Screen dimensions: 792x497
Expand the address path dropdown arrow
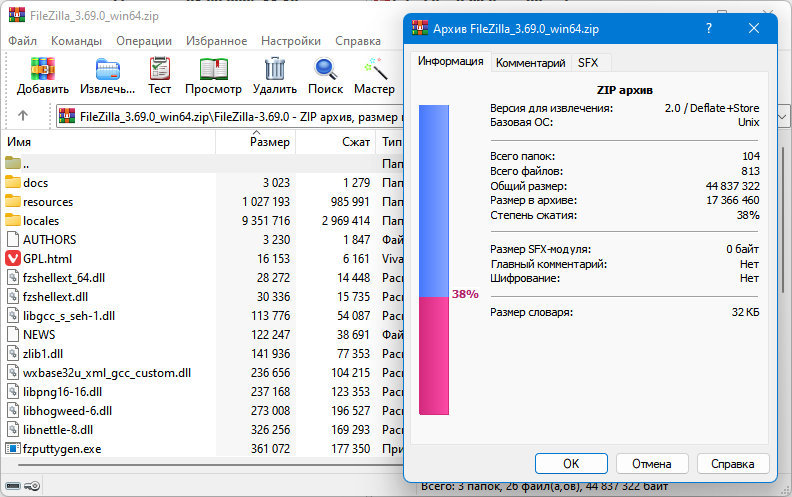(x=782, y=117)
